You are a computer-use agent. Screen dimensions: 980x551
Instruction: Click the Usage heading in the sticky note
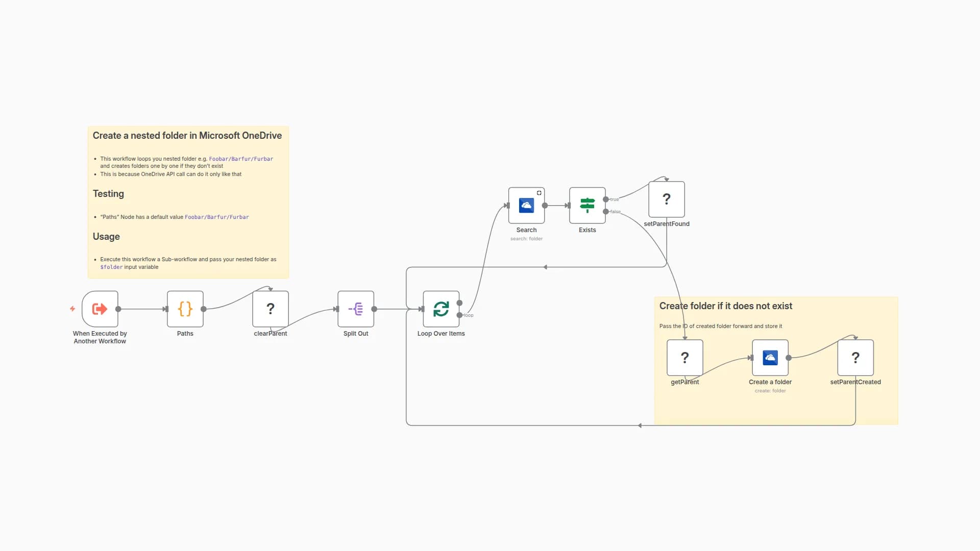click(x=106, y=237)
